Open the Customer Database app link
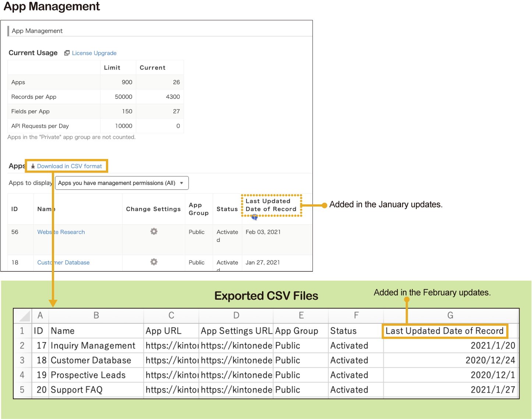This screenshot has width=532, height=419. click(x=63, y=263)
